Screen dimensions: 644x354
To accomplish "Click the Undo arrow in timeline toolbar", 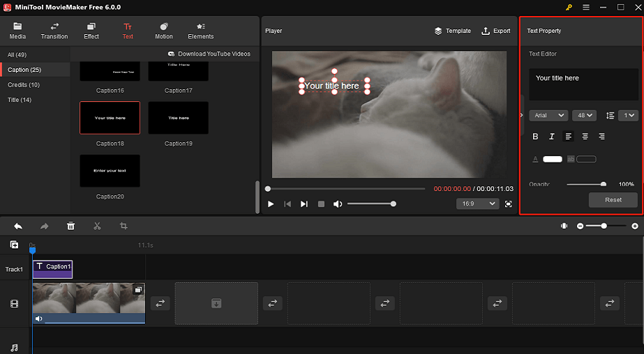I will point(17,226).
